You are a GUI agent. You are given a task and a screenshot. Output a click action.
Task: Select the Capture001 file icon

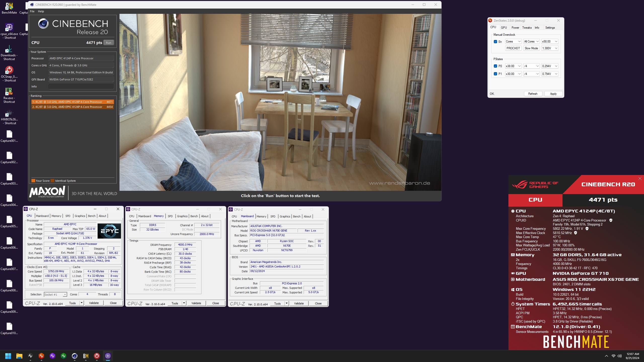[x=9, y=136]
